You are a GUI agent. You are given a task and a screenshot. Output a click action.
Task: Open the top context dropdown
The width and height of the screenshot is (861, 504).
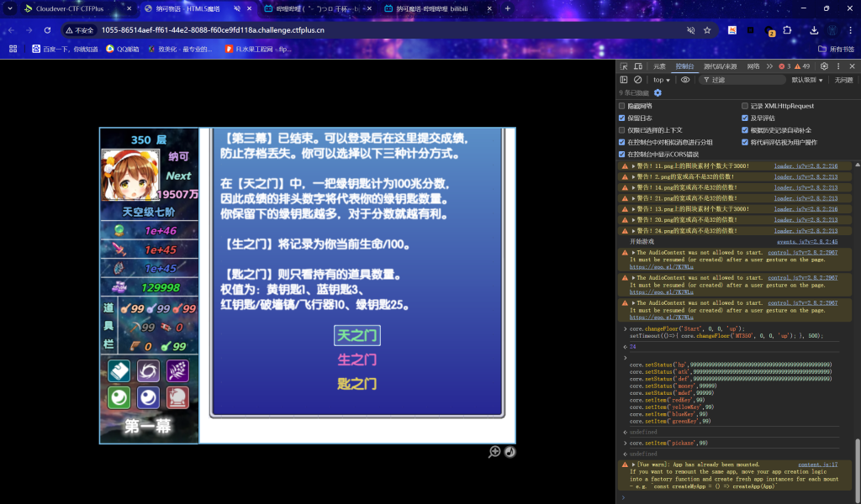click(662, 80)
